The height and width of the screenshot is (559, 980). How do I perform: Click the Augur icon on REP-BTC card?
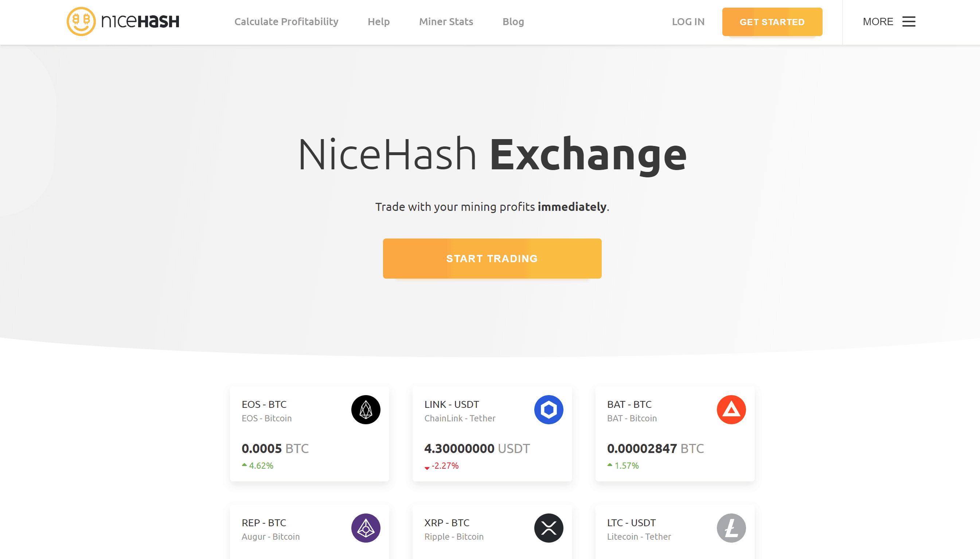click(x=366, y=528)
